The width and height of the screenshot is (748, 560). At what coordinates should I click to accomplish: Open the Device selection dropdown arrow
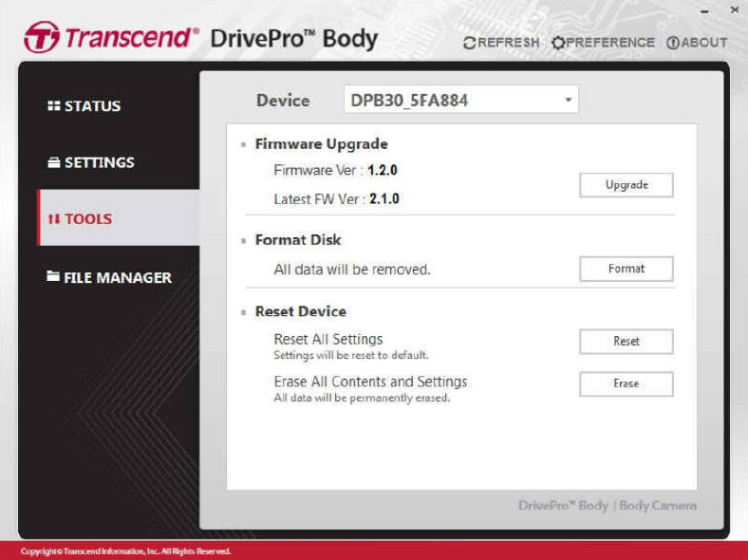tap(569, 100)
